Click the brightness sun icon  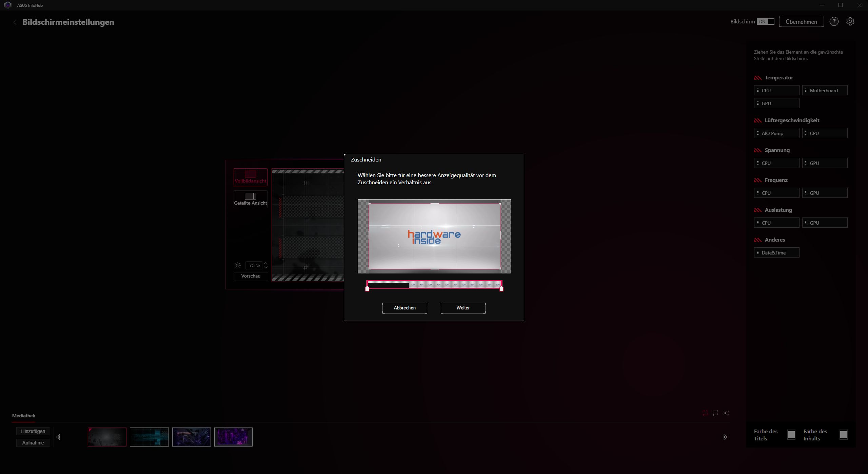click(x=238, y=265)
